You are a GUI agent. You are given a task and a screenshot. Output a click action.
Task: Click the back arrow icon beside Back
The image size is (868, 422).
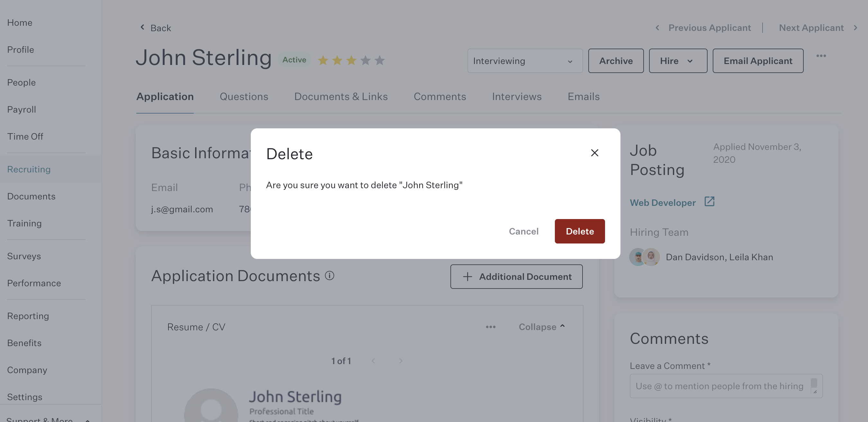click(142, 27)
